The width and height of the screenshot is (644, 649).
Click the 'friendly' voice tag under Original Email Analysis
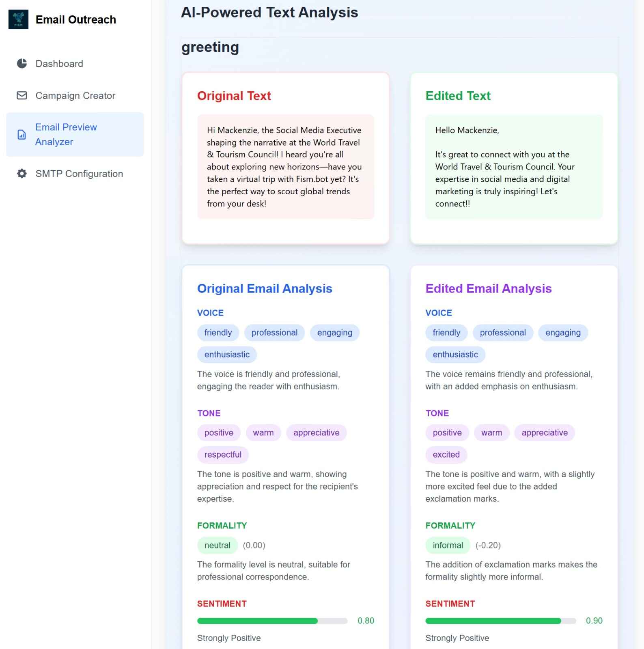[x=218, y=333]
